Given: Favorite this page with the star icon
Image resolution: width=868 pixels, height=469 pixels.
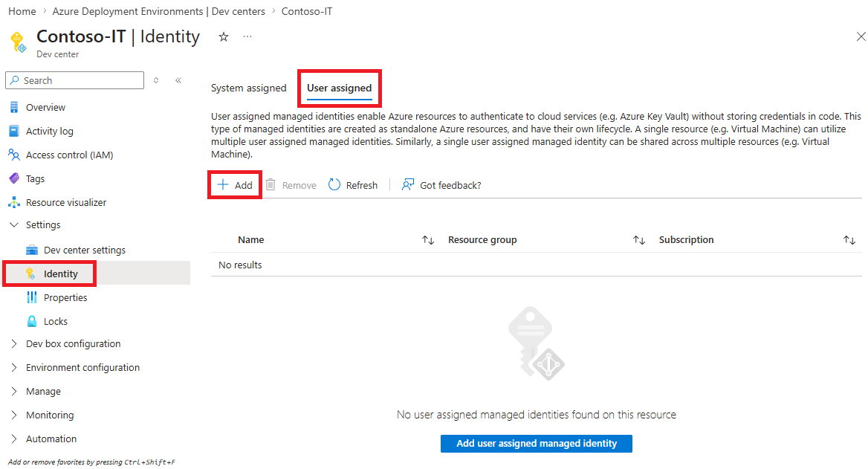Looking at the screenshot, I should pyautogui.click(x=224, y=37).
